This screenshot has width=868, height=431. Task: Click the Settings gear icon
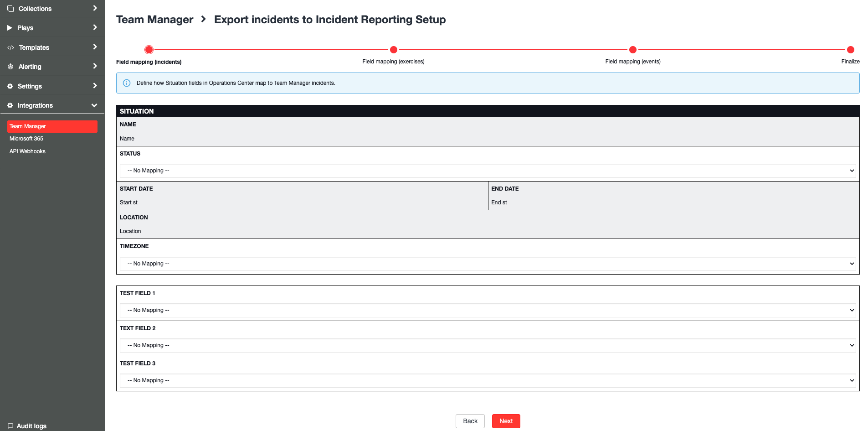[10, 86]
